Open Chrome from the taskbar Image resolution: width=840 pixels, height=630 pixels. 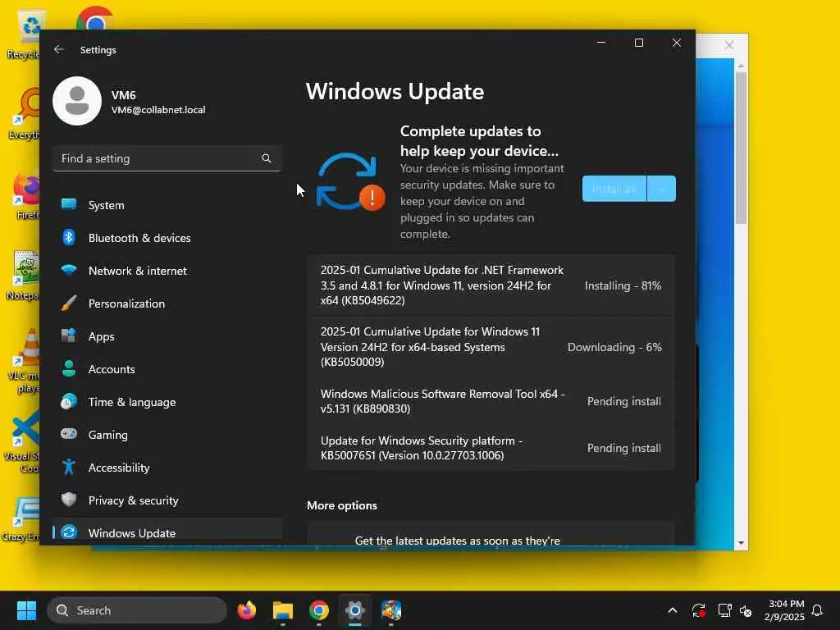(319, 610)
